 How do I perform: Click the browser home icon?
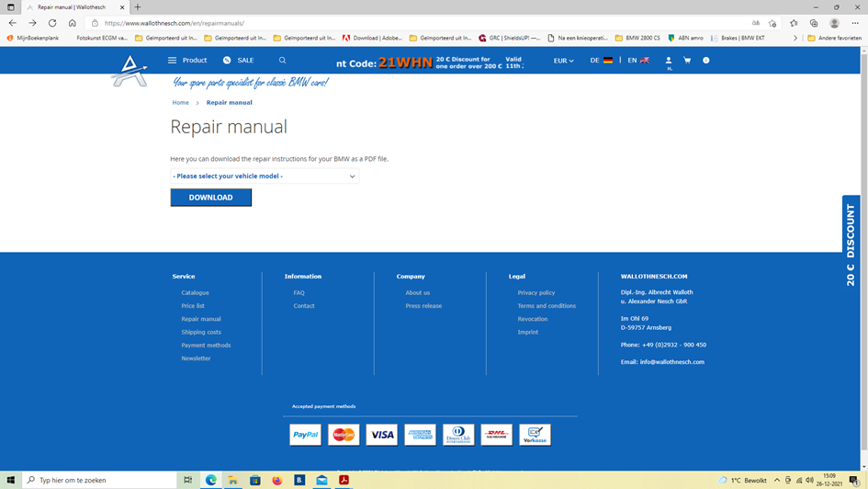(x=73, y=23)
